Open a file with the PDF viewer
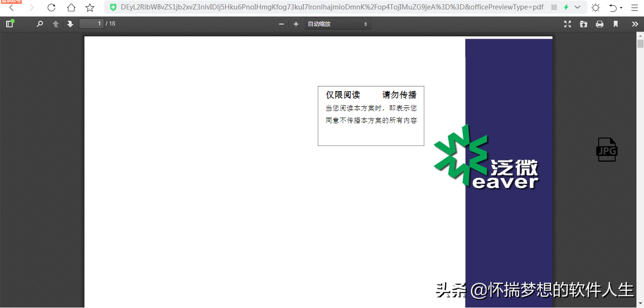 coord(584,24)
